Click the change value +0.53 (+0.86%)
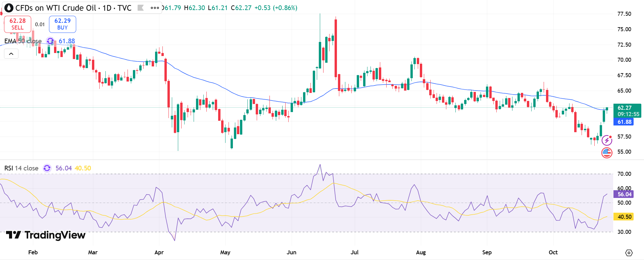Screen dimensions: 644x260 276,8
